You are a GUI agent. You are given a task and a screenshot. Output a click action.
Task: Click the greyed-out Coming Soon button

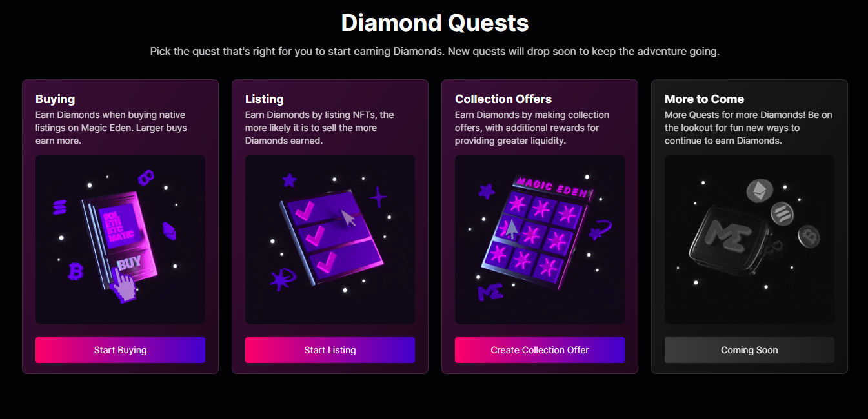click(x=749, y=350)
